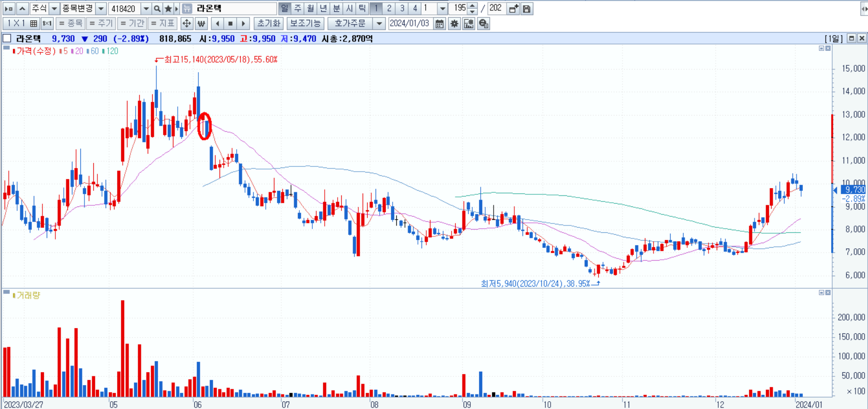Toggle the 종목 sync button
This screenshot has width=868, height=409.
coord(70,23)
